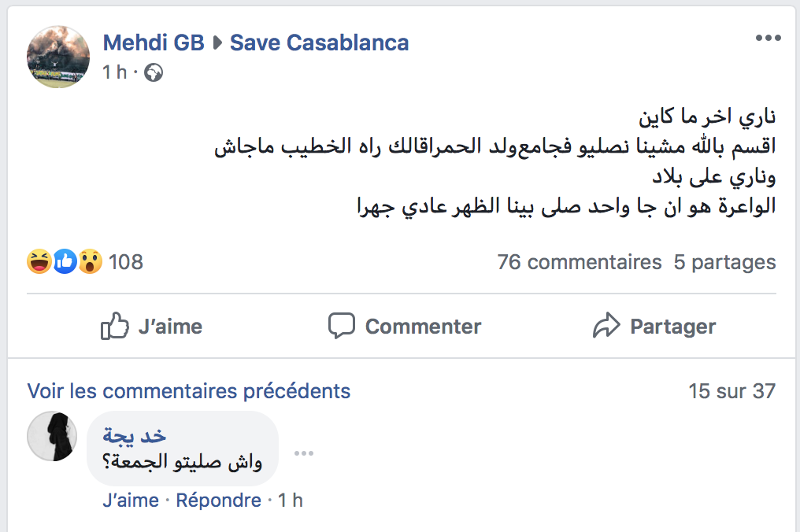
Task: Click the Wow surprised reaction emoji
Action: coord(90,261)
